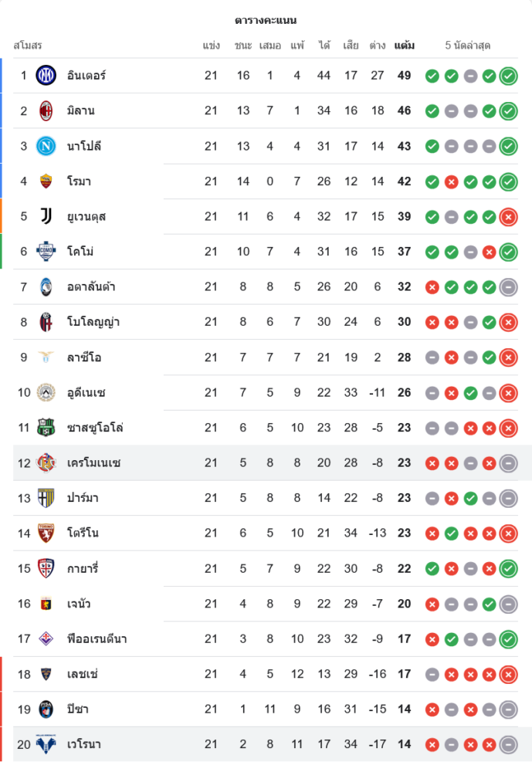Click Juventus's latest match loss indicator
This screenshot has width=532, height=772.
(508, 216)
